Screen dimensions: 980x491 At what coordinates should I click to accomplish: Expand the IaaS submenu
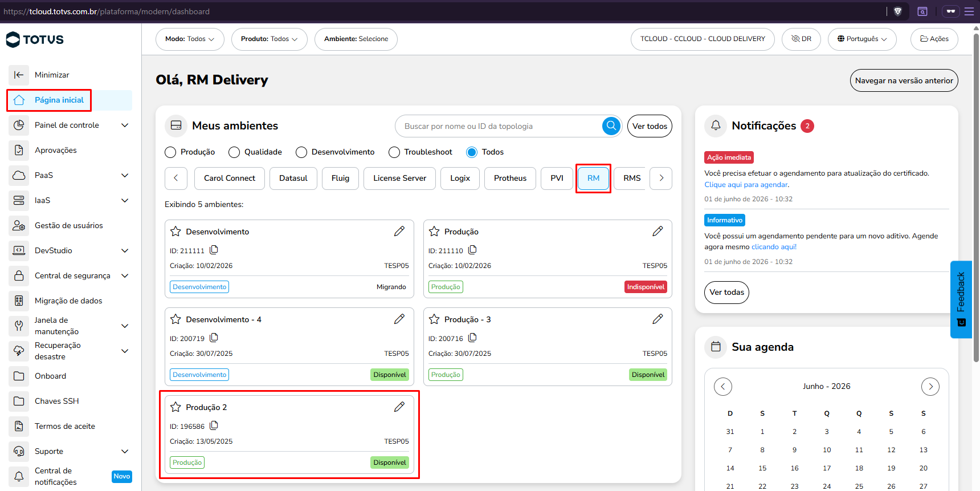click(x=125, y=200)
